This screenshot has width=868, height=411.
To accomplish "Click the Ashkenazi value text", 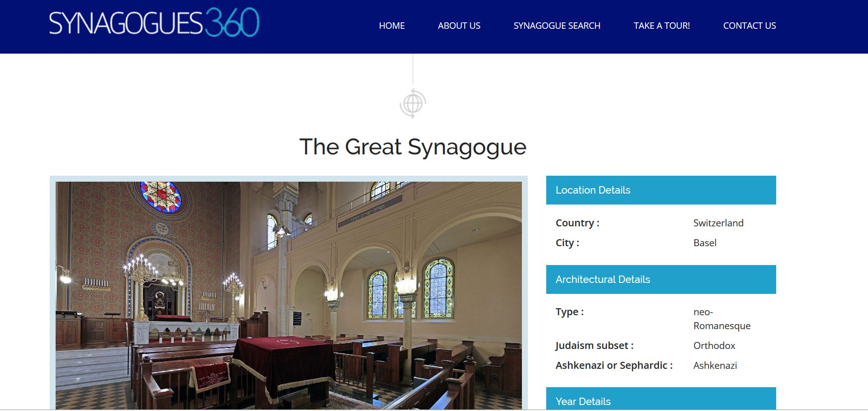I will [715, 365].
